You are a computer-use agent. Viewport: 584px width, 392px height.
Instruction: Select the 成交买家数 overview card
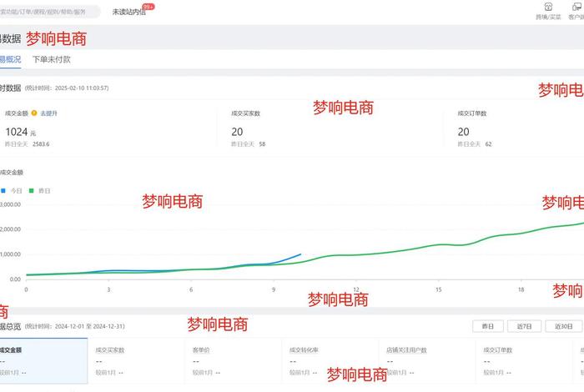(x=136, y=361)
